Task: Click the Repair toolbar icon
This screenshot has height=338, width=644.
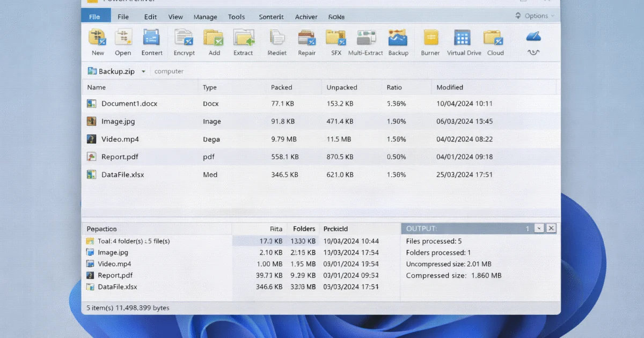Action: pos(306,38)
